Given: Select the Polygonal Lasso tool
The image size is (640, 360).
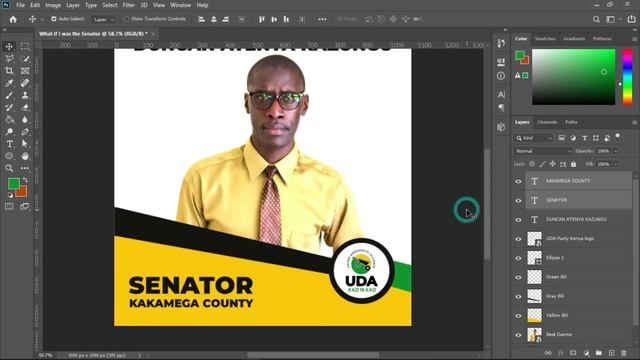Looking at the screenshot, I should (9, 58).
